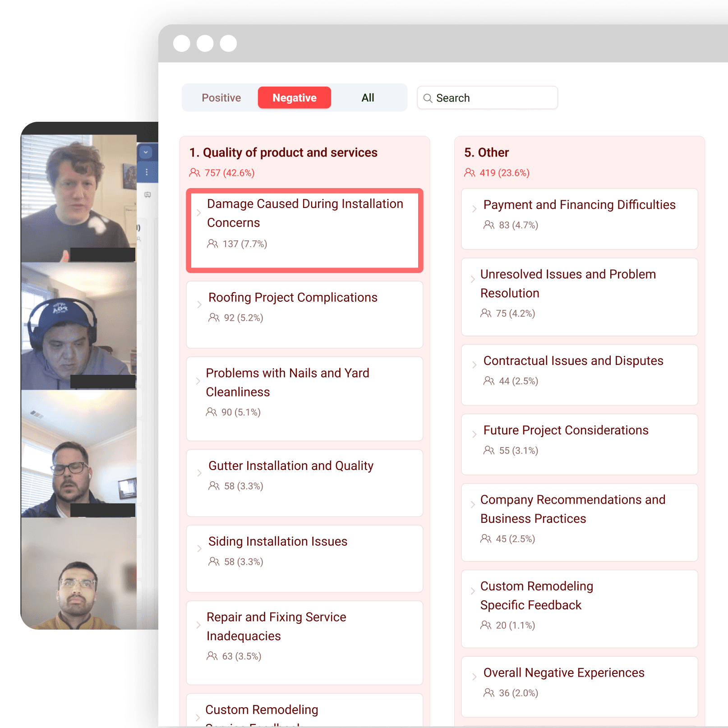The image size is (728, 728).
Task: Select video of participant wearing headphones and cap
Action: [x=79, y=326]
